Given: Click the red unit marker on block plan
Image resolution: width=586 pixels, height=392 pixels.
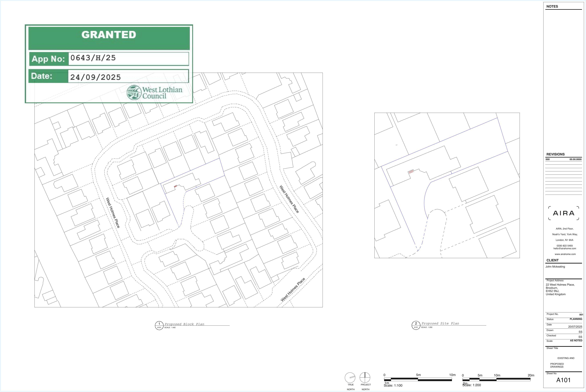Looking at the screenshot, I should click(176, 186).
